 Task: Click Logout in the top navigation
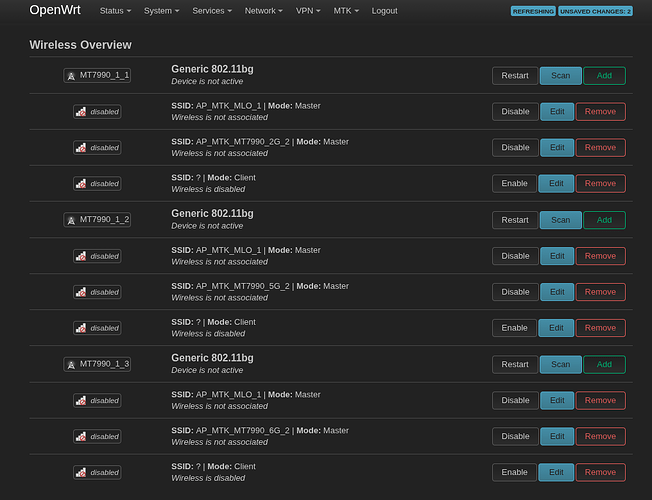(384, 11)
